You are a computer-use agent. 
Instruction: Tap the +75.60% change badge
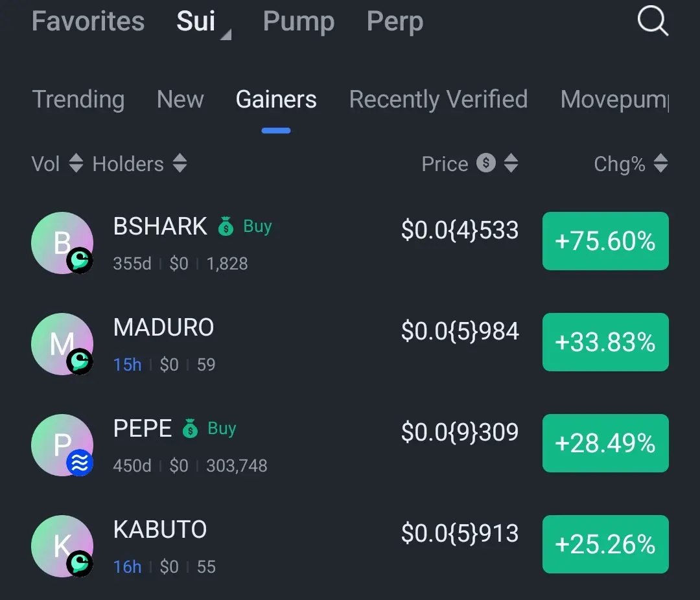click(x=605, y=241)
